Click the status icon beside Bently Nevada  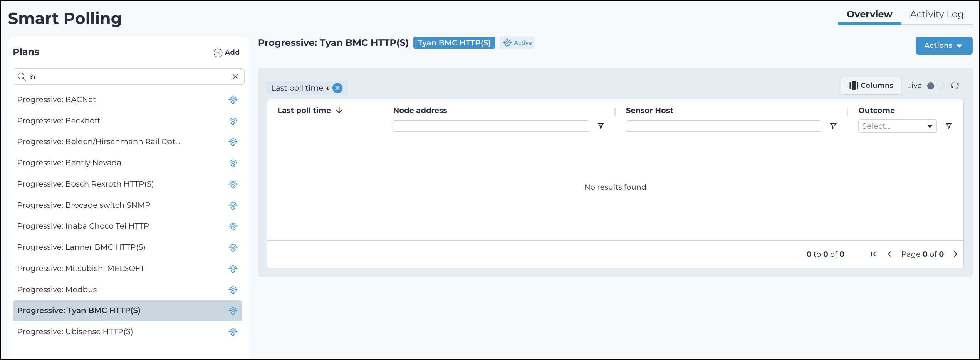click(x=233, y=163)
